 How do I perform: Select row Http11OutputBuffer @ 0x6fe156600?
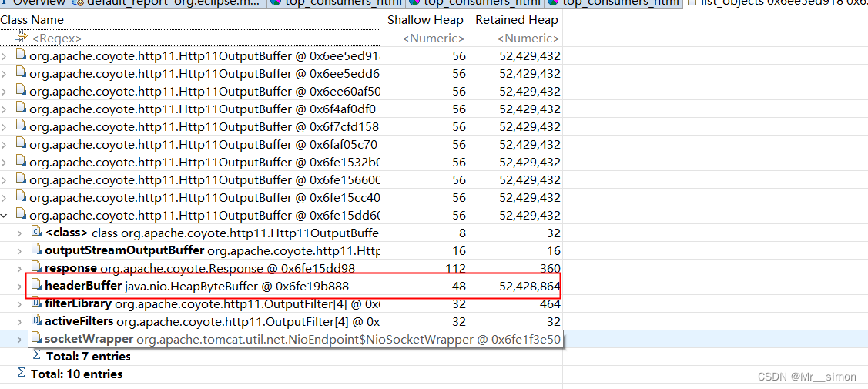point(205,179)
